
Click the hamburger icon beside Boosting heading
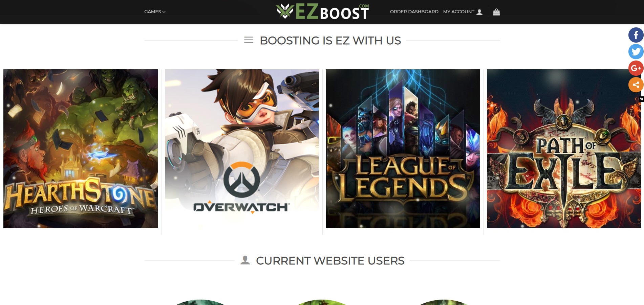pos(249,40)
